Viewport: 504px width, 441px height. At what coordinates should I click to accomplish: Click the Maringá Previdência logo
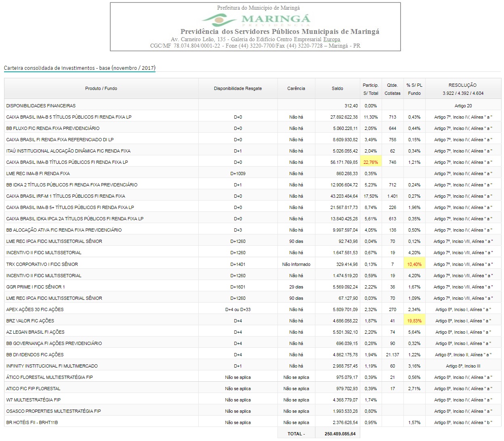point(256,19)
